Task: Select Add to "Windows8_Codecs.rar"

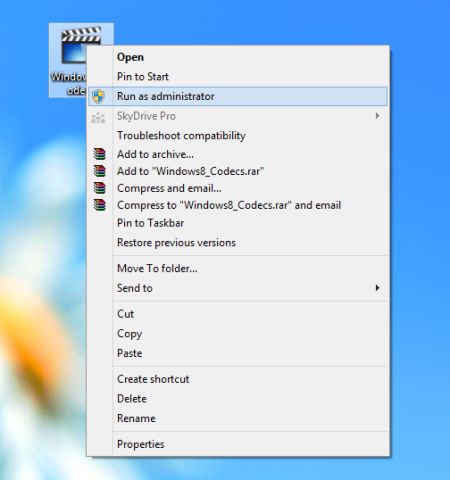Action: (238, 171)
